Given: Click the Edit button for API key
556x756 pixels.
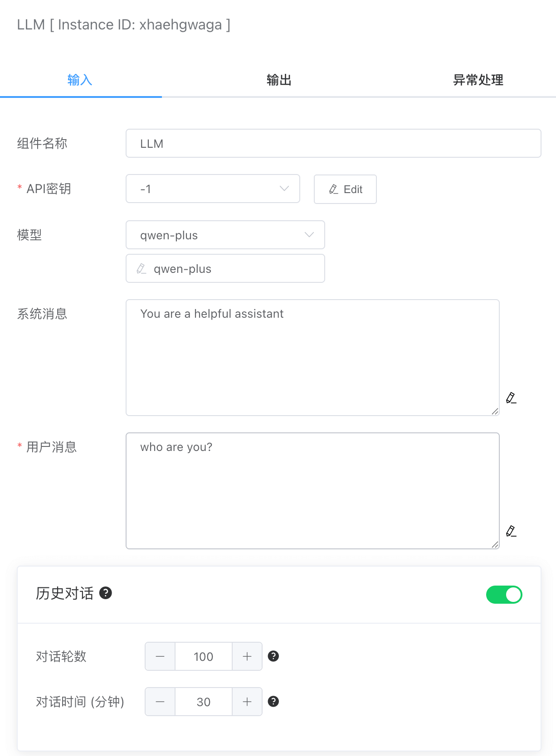Looking at the screenshot, I should click(345, 189).
